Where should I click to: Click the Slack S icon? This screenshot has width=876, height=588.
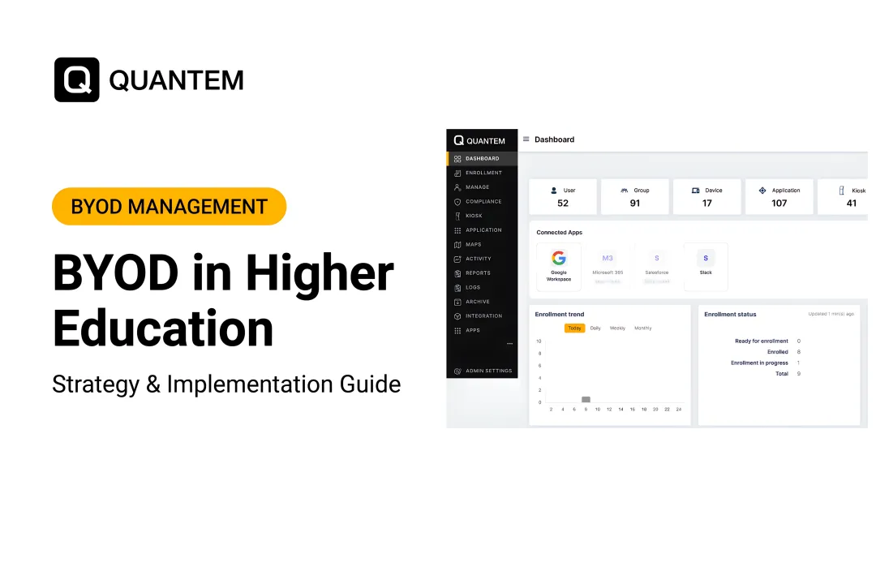click(x=706, y=258)
